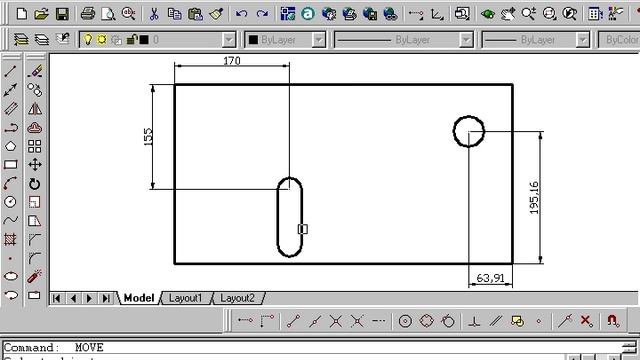Open the Layers manager icon
The height and width of the screenshot is (360, 640).
tap(21, 40)
